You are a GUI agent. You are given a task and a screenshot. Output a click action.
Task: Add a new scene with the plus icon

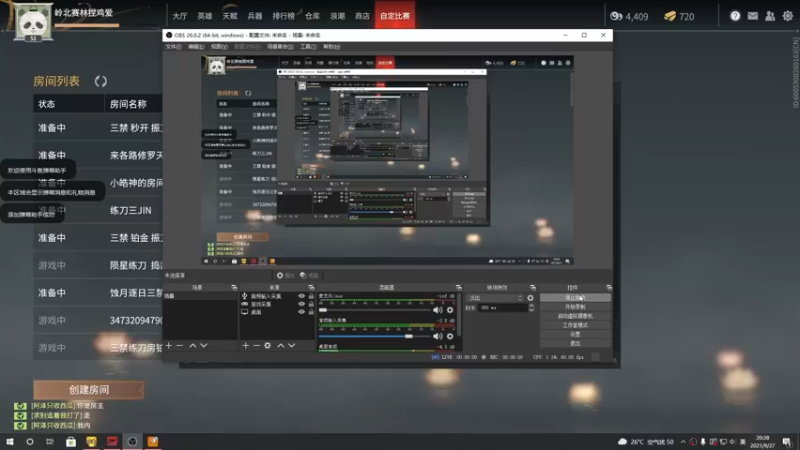tap(169, 345)
